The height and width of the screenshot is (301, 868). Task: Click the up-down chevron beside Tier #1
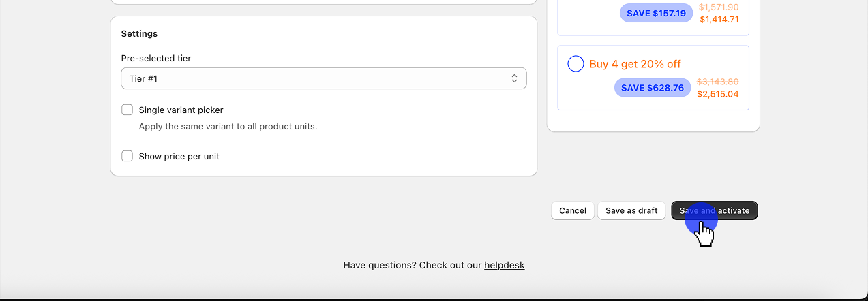click(514, 78)
